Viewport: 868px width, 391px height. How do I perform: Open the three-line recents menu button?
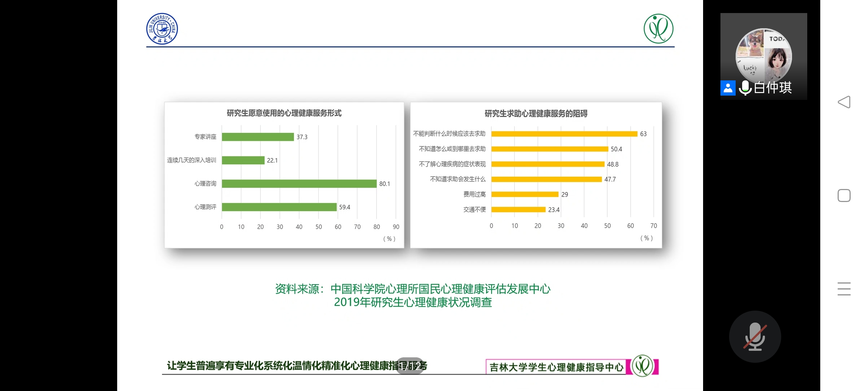(x=844, y=289)
